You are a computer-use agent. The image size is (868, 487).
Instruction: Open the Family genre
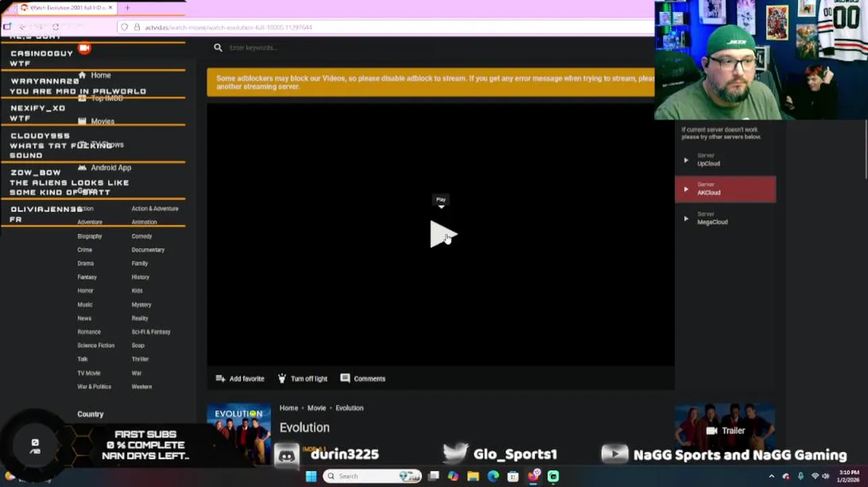(x=139, y=263)
